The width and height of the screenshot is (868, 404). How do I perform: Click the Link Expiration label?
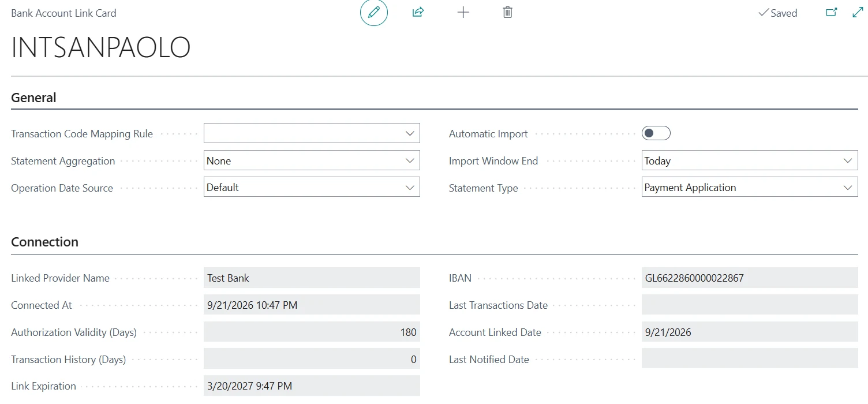[43, 386]
